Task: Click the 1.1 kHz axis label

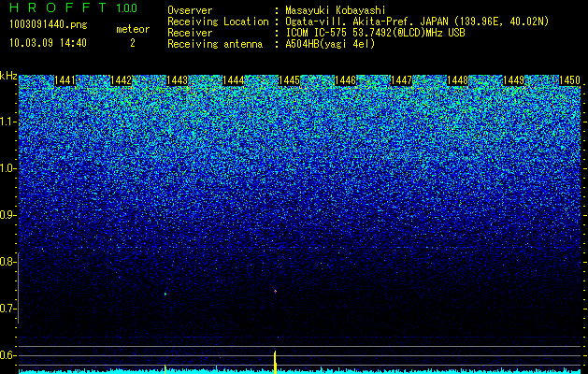Action: pos(7,122)
